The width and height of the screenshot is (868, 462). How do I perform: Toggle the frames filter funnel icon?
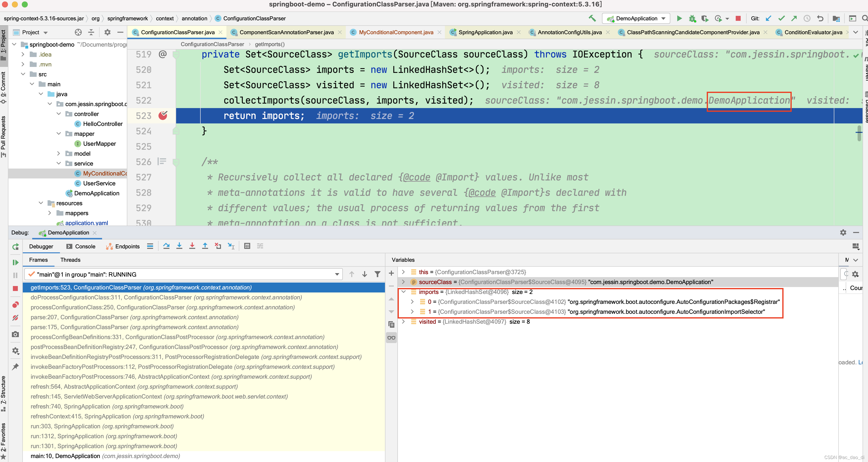click(377, 274)
